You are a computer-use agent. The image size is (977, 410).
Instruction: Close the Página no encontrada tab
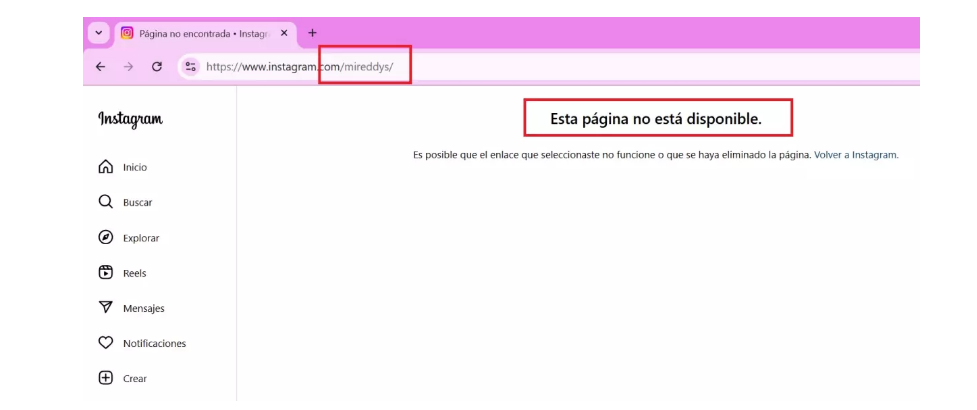point(284,33)
